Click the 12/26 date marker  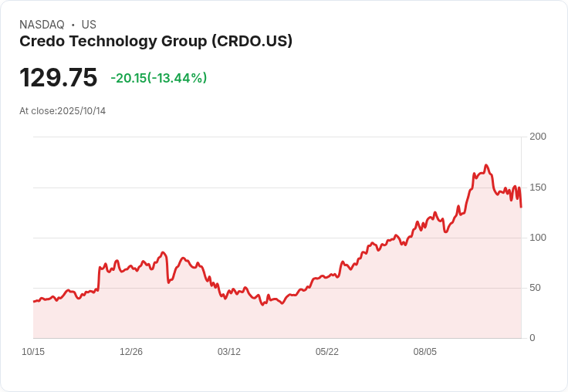point(131,352)
